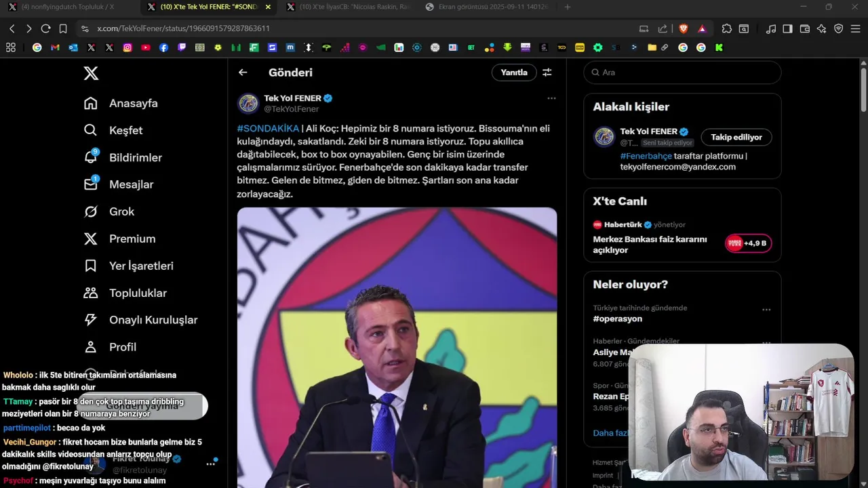Expand the yellow bookmarks folder
Image resolution: width=868 pixels, height=488 pixels.
pyautogui.click(x=652, y=47)
